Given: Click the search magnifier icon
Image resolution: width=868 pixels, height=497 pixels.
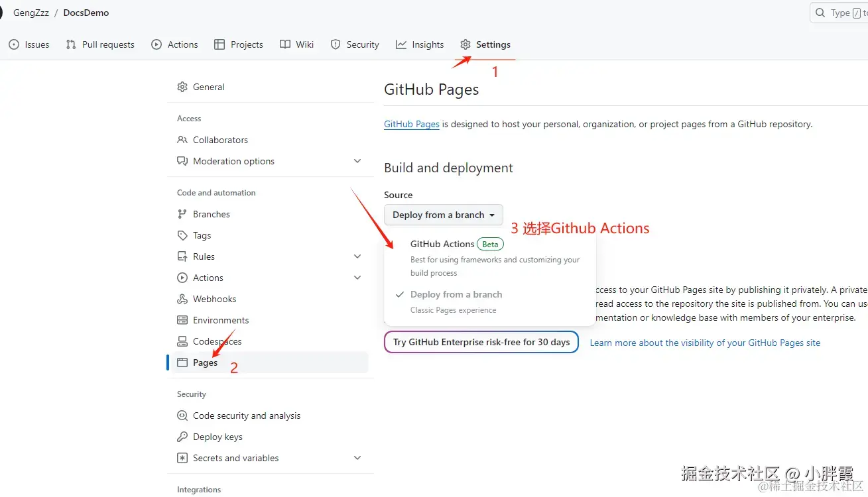Looking at the screenshot, I should [820, 13].
